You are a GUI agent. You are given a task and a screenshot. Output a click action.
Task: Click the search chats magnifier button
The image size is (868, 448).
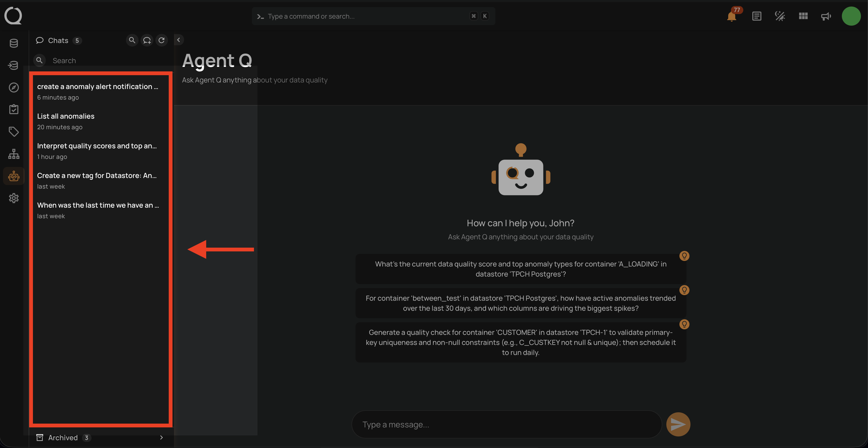pos(132,40)
